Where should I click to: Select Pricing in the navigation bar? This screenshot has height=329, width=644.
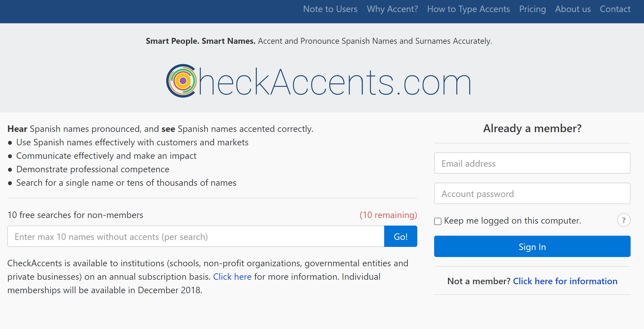(532, 9)
